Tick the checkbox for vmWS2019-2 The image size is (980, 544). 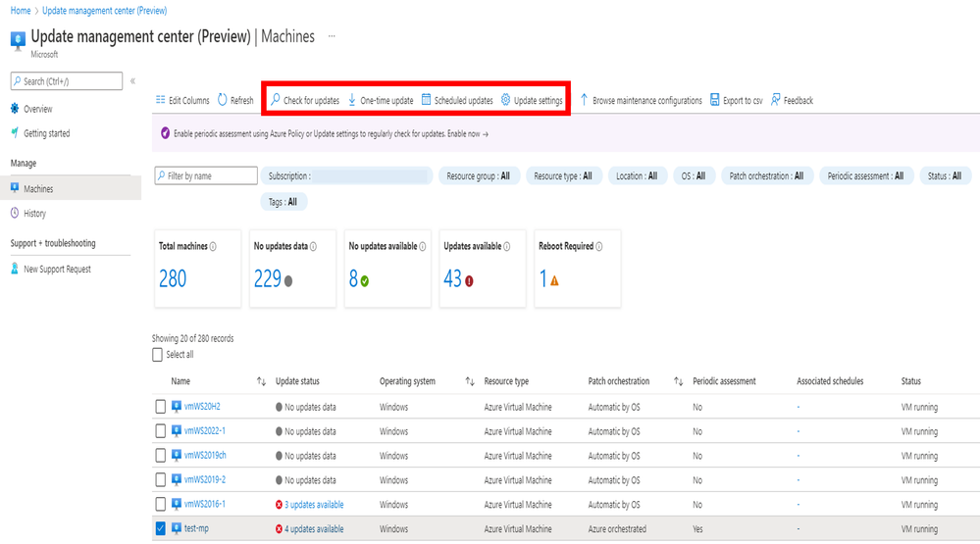[161, 479]
